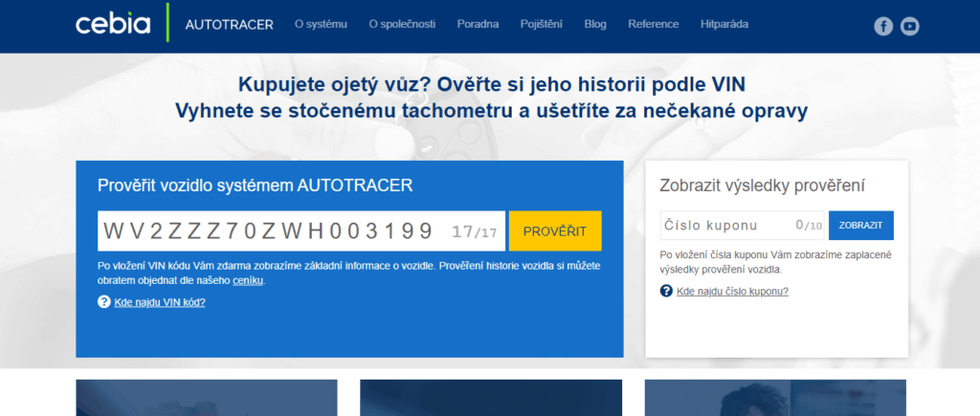Open the Reference page
Image resolution: width=980 pixels, height=416 pixels.
coord(653,24)
